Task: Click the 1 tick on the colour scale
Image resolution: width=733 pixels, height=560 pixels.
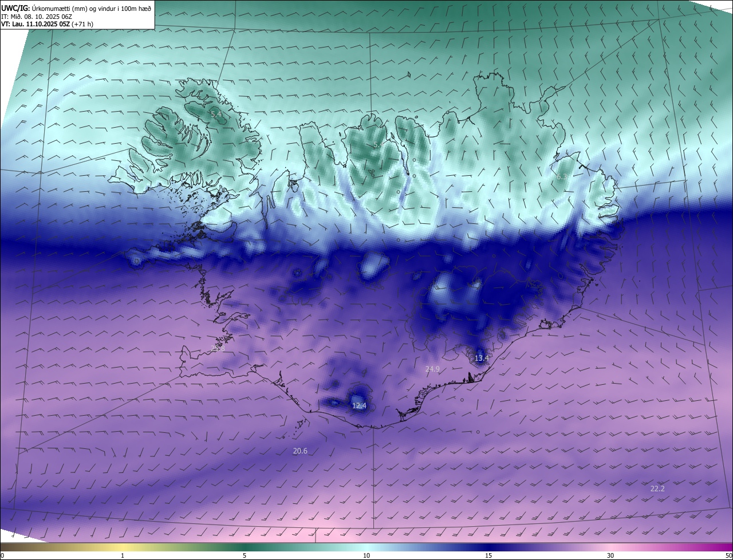Action: [123, 556]
